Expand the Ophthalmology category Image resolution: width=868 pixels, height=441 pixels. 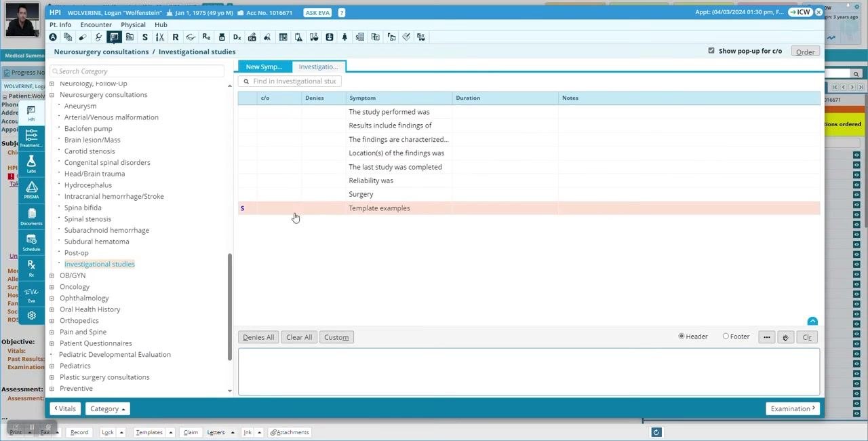[x=52, y=298]
